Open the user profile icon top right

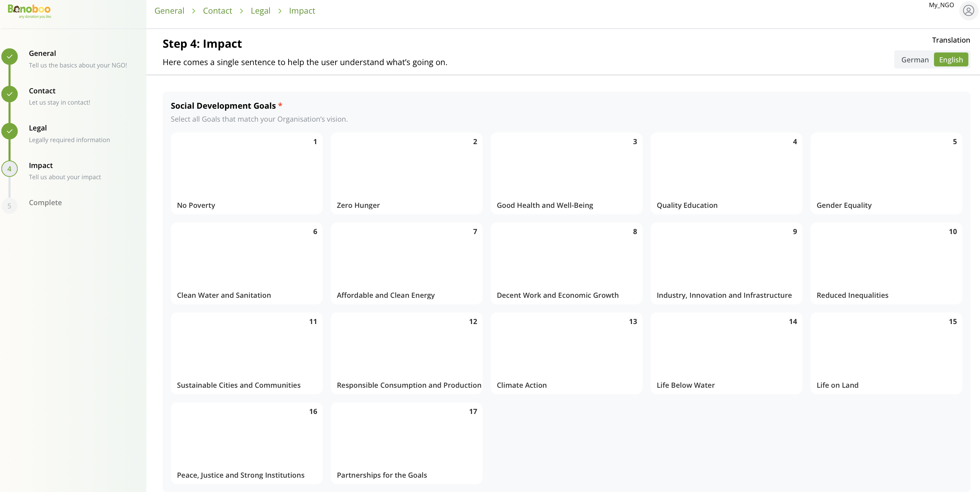967,10
